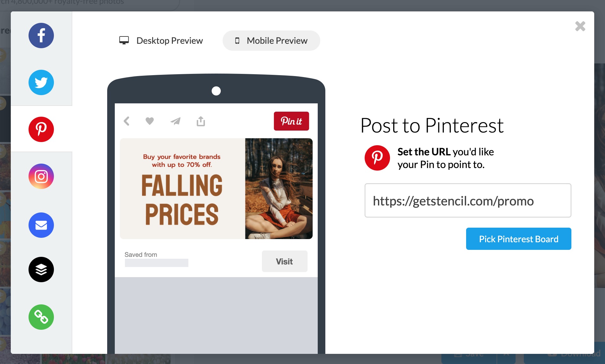This screenshot has width=605, height=364.
Task: Select the Buffer sharing option
Action: pos(41,269)
